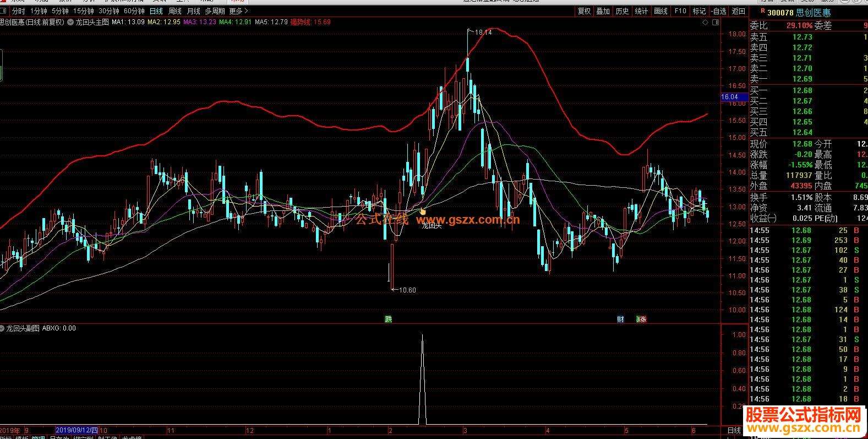Viewport: 868px width, 439px height.
Task: Click the 18.14 high price label
Action: pyautogui.click(x=483, y=32)
